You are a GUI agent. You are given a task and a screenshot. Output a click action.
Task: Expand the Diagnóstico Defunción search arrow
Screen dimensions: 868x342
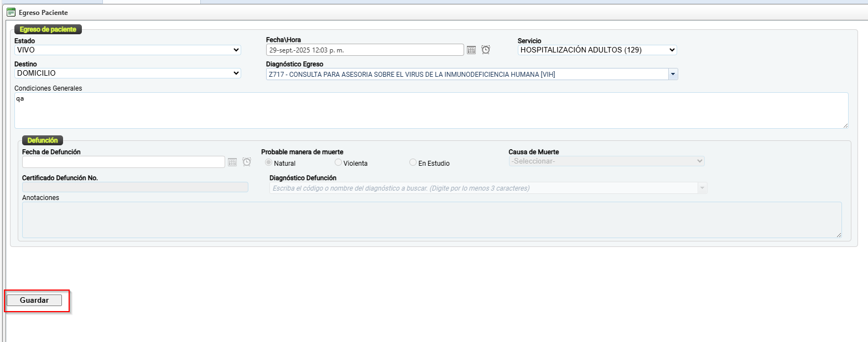tap(702, 188)
